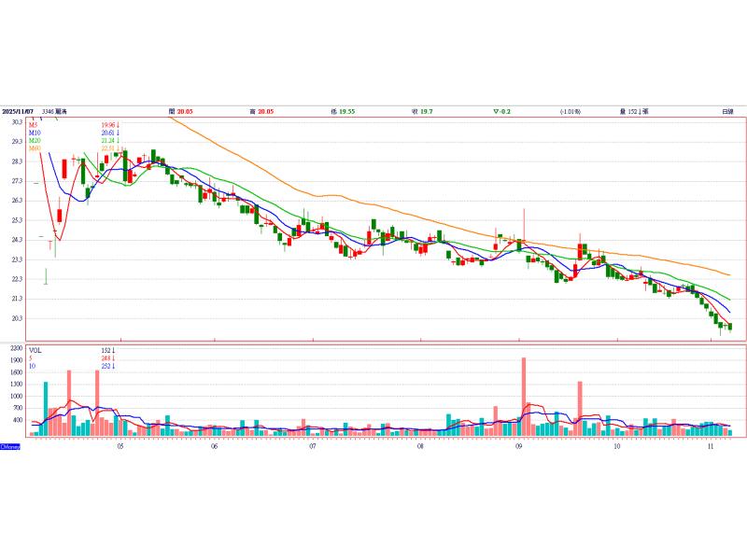Screen dimensions: 747x560
Task: Click the 07 month marker on time axis
Action: coord(313,446)
